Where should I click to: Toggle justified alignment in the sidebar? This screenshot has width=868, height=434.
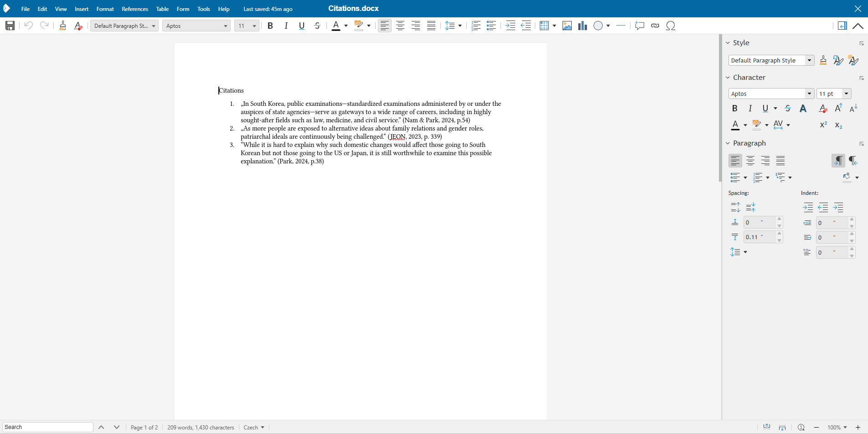[x=780, y=160]
